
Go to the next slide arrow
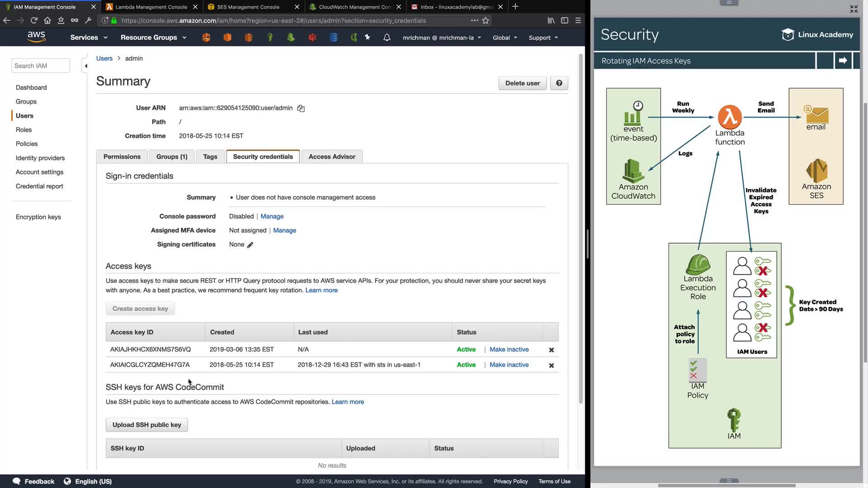[843, 61]
